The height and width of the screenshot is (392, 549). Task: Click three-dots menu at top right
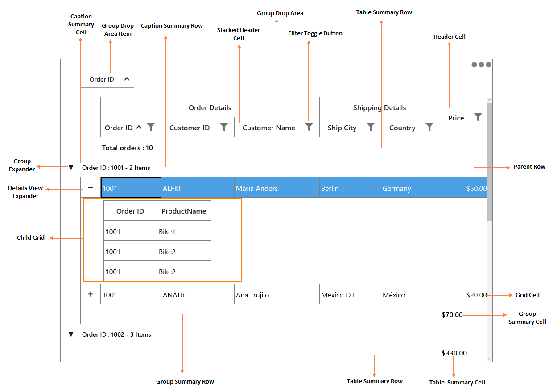pyautogui.click(x=482, y=65)
